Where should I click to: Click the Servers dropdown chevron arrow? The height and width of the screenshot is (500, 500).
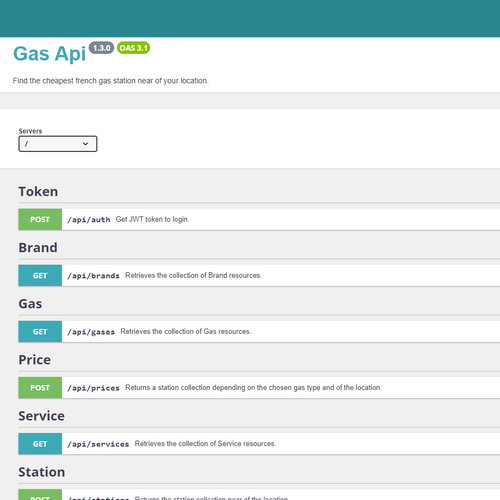click(x=85, y=144)
